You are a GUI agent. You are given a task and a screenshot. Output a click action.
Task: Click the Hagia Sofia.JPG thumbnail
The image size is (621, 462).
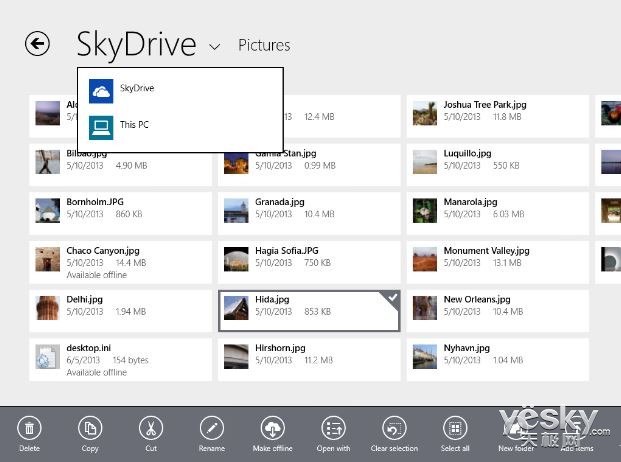[x=236, y=259]
